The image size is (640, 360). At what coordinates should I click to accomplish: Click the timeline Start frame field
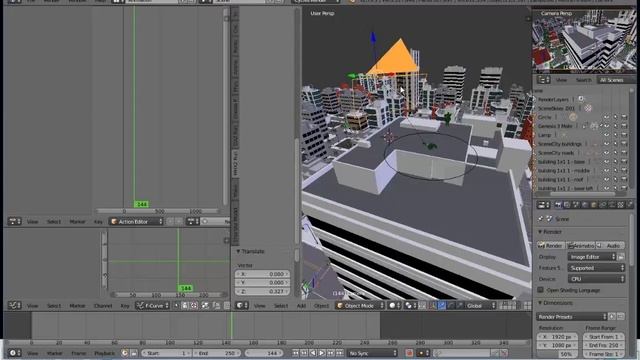point(167,353)
